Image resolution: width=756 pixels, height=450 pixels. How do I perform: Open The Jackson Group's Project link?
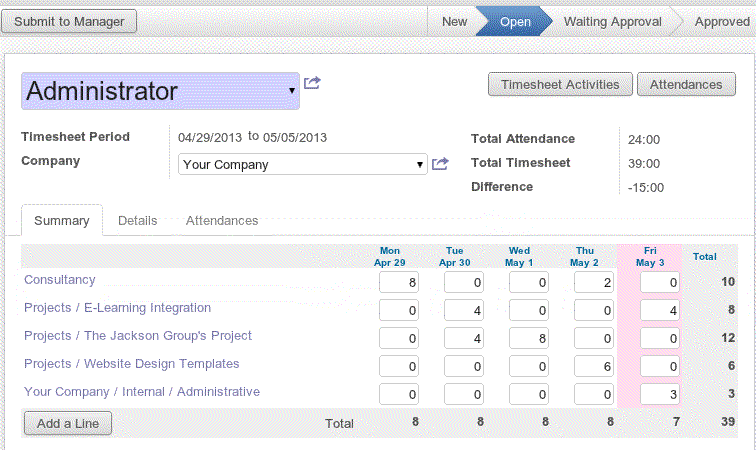pos(138,336)
